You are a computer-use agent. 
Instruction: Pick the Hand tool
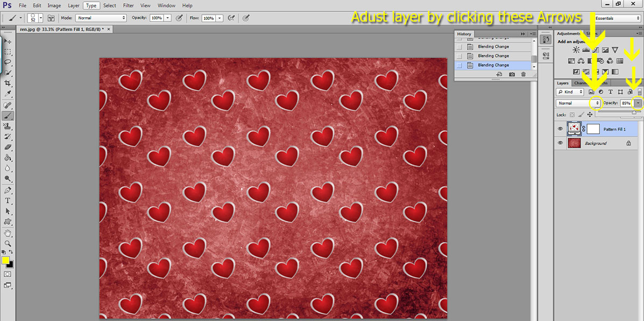(x=8, y=233)
